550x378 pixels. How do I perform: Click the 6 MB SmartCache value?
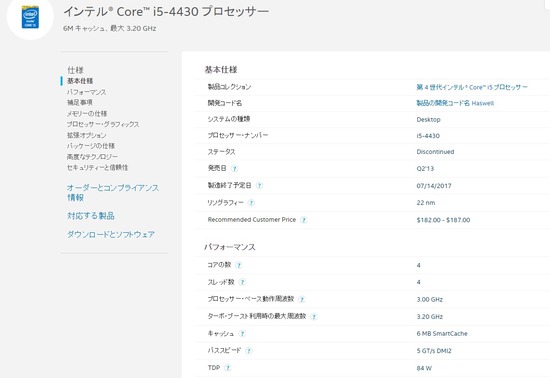(x=442, y=333)
